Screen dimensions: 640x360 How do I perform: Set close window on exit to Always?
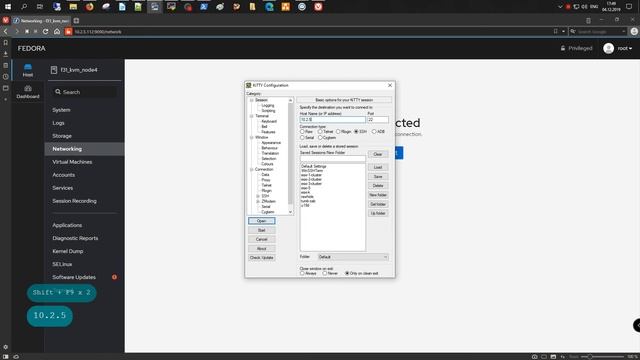[302, 273]
